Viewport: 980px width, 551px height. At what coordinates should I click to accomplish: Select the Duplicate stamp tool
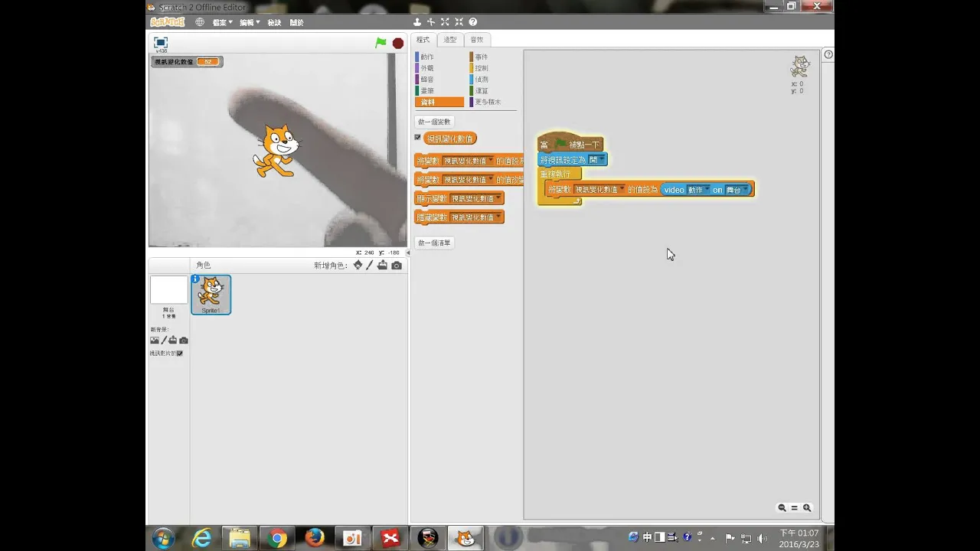pos(417,22)
